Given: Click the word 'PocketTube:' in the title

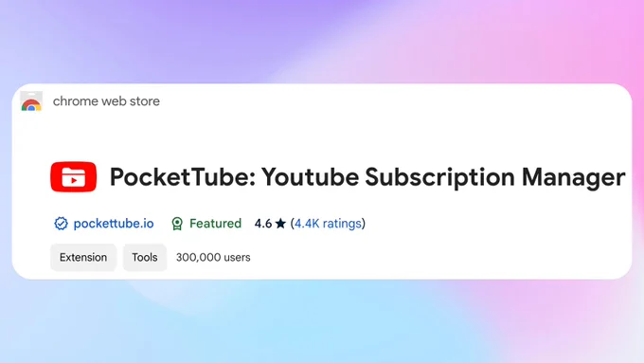Looking at the screenshot, I should [x=183, y=177].
